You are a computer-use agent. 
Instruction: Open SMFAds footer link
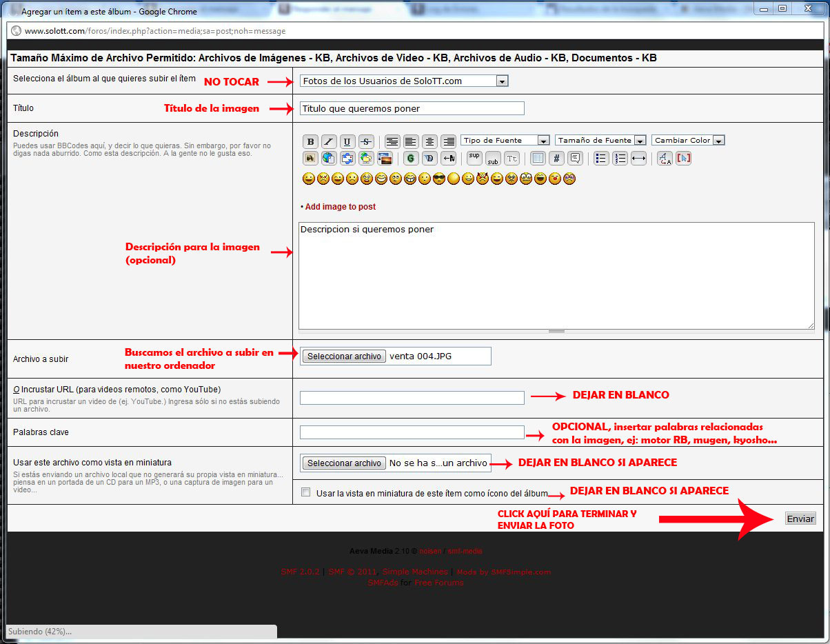point(383,583)
